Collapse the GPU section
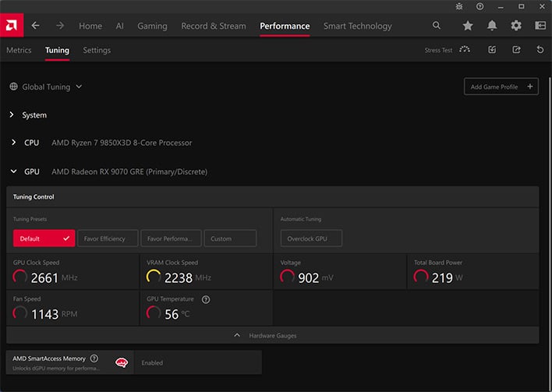 click(13, 171)
